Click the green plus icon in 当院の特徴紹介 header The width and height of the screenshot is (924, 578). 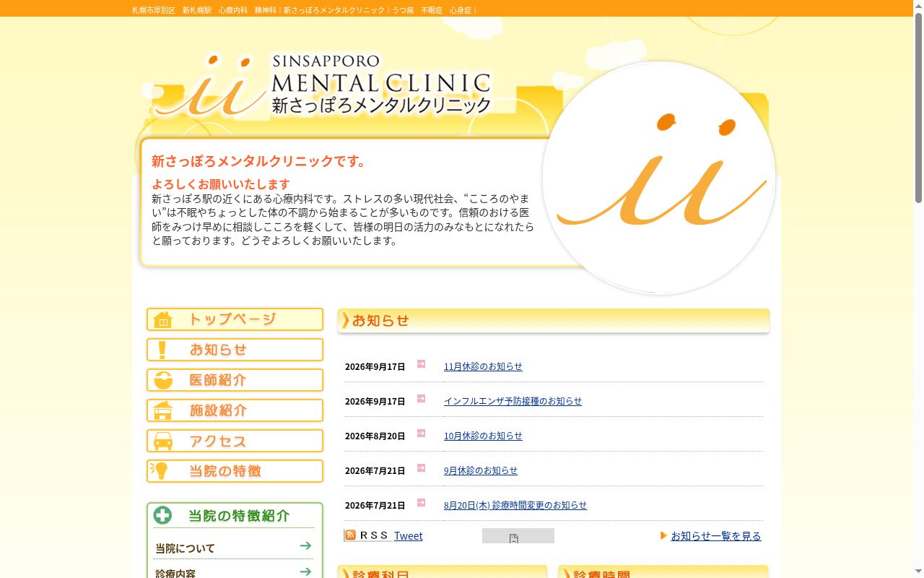(x=163, y=515)
